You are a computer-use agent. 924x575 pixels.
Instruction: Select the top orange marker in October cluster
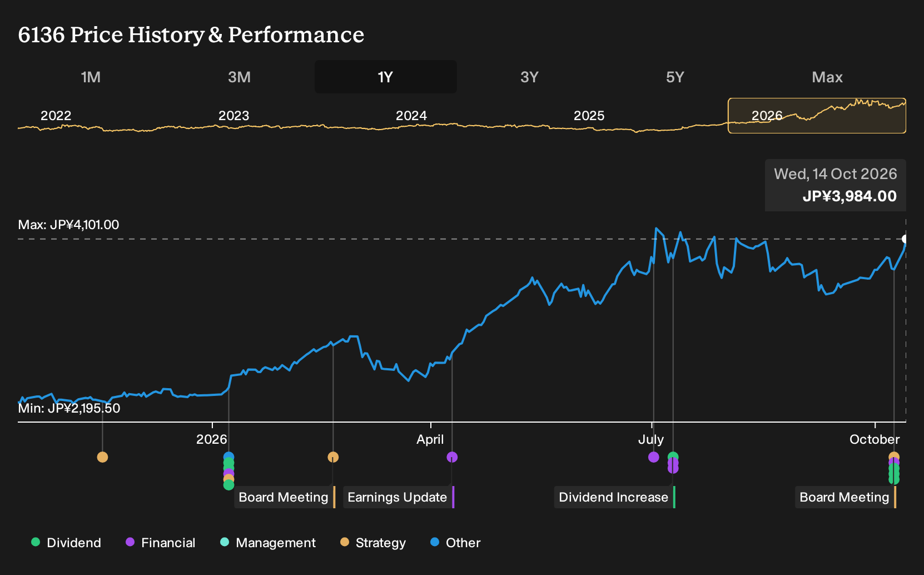click(894, 455)
